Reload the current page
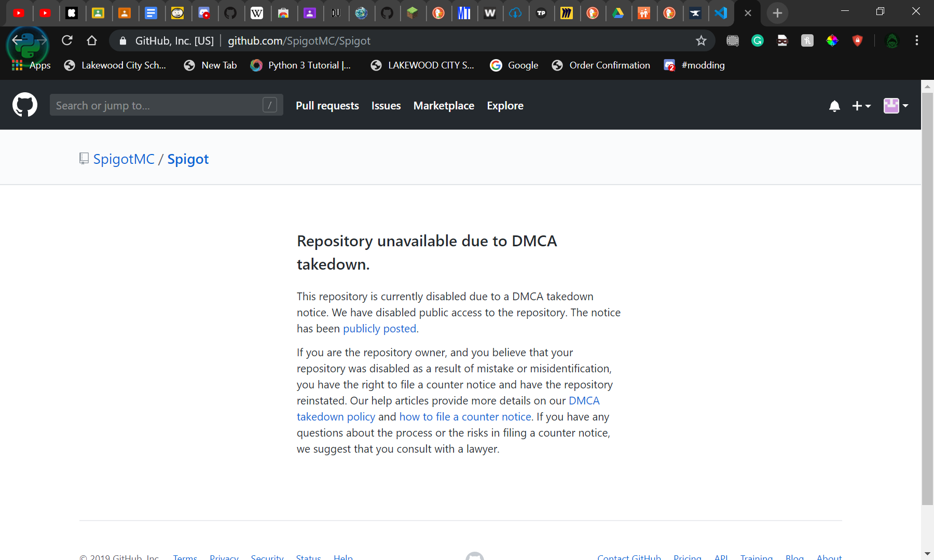 pos(67,40)
